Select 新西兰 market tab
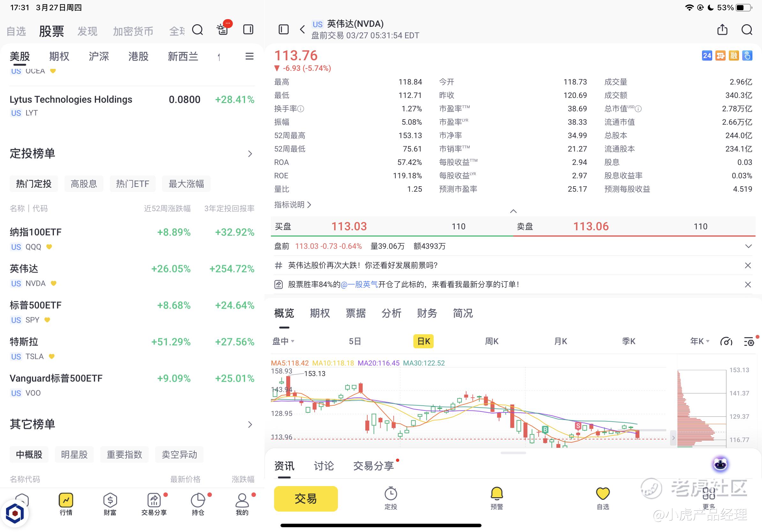The width and height of the screenshot is (762, 532). coord(183,56)
